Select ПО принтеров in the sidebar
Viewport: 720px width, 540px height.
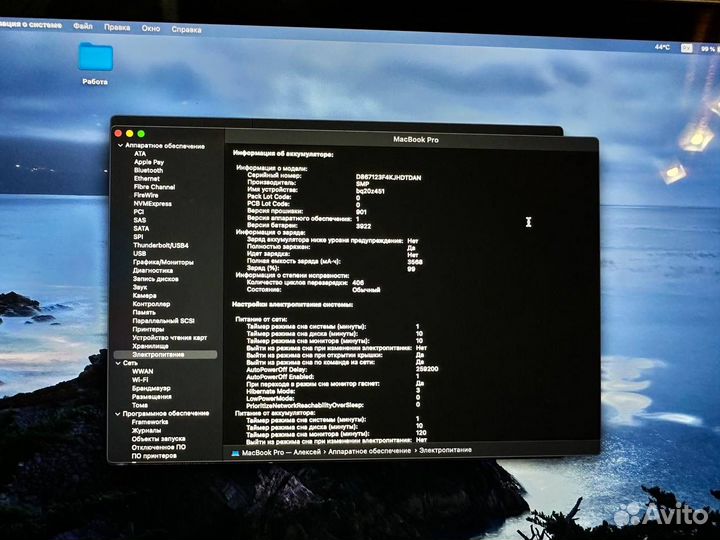(154, 456)
